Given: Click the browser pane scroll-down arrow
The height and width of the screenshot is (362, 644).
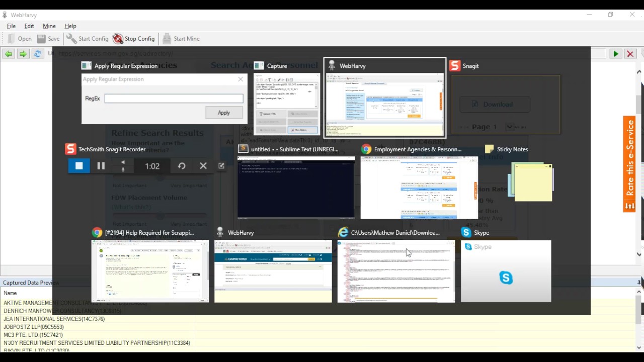Looking at the screenshot, I should 639,254.
